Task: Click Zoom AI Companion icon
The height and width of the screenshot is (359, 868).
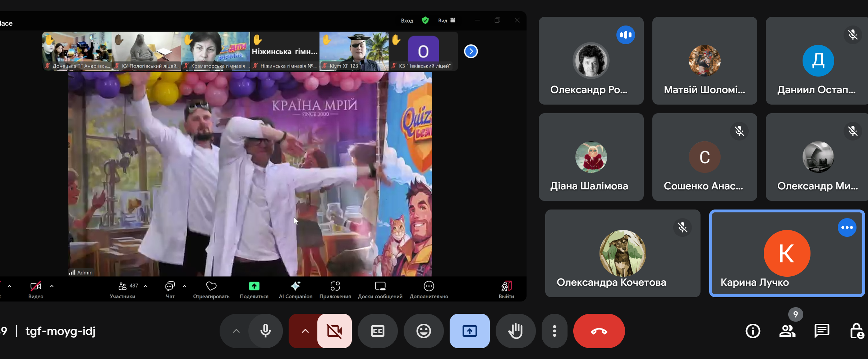Action: coord(295,289)
